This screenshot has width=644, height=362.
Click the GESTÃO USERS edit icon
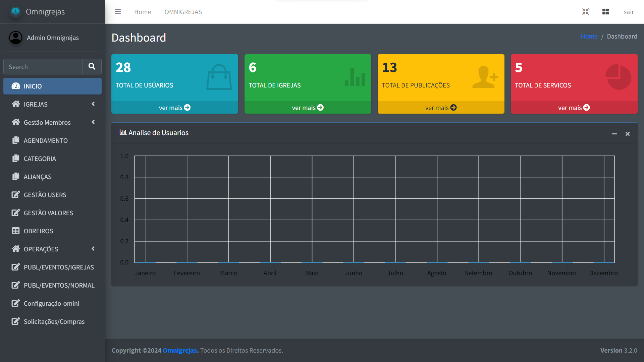coord(16,195)
